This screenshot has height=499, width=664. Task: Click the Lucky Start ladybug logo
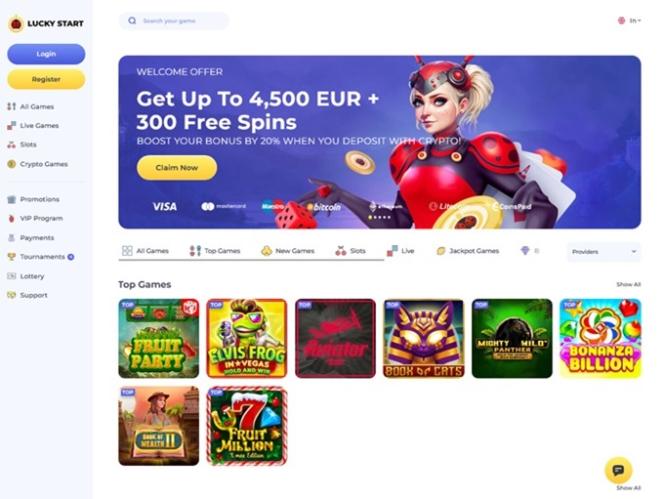click(17, 24)
